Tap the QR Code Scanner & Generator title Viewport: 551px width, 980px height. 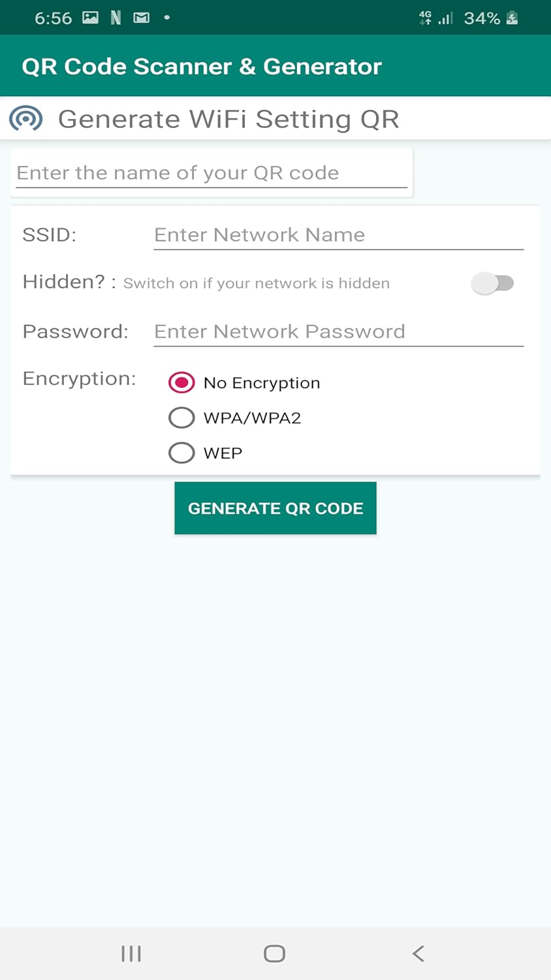click(x=202, y=67)
